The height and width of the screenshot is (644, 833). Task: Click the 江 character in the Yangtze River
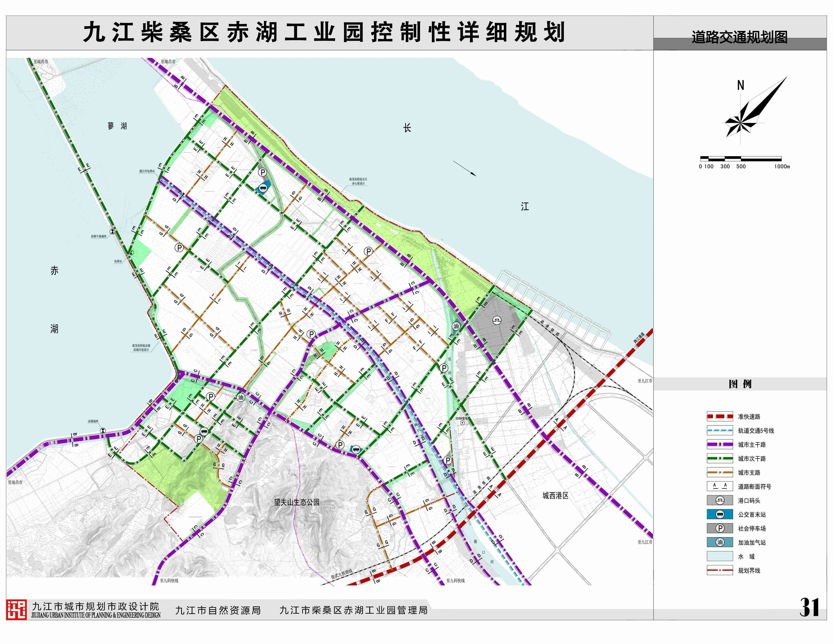525,207
